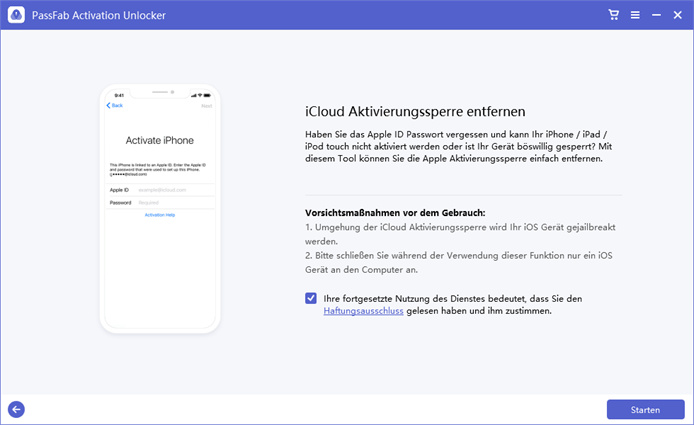Click the precaution line about jailbreak

[x=460, y=234]
